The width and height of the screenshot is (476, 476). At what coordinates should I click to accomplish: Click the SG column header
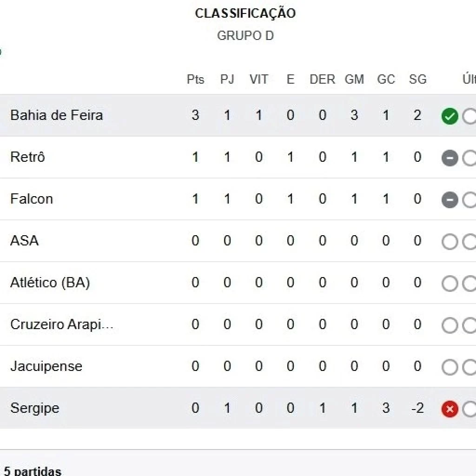[417, 79]
